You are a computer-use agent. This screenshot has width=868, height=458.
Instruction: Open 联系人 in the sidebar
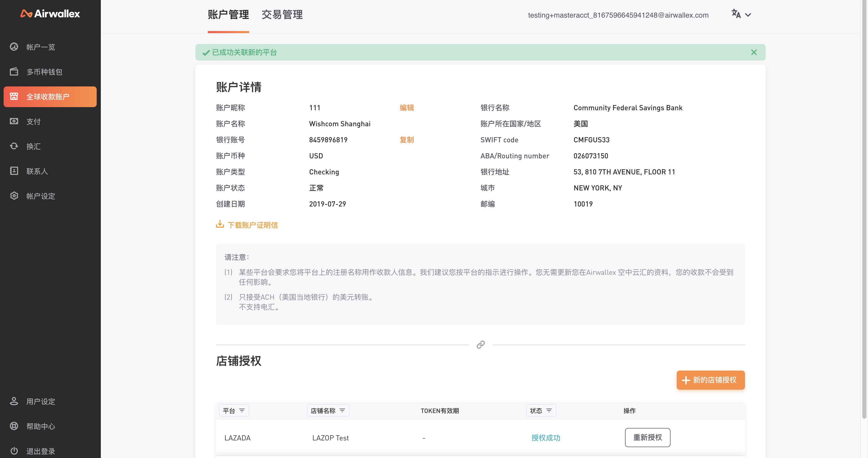click(50, 171)
